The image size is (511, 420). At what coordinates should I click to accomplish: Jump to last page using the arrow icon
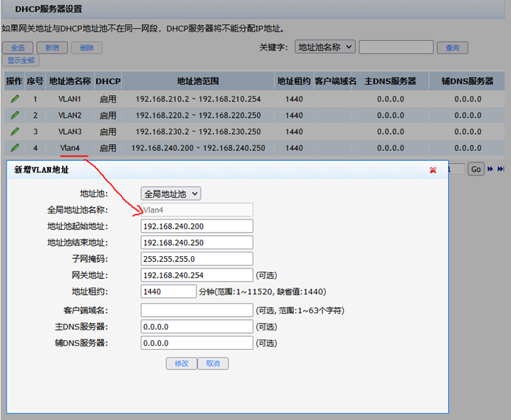click(x=501, y=169)
